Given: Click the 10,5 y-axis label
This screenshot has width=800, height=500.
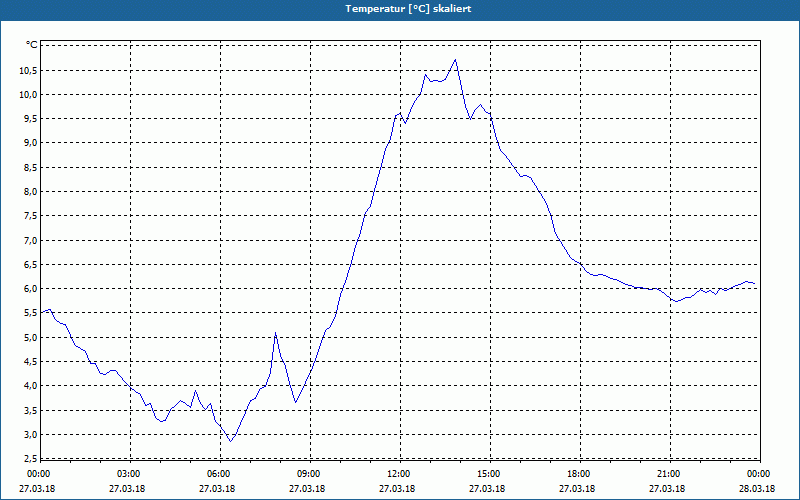Looking at the screenshot, I should (x=28, y=70).
